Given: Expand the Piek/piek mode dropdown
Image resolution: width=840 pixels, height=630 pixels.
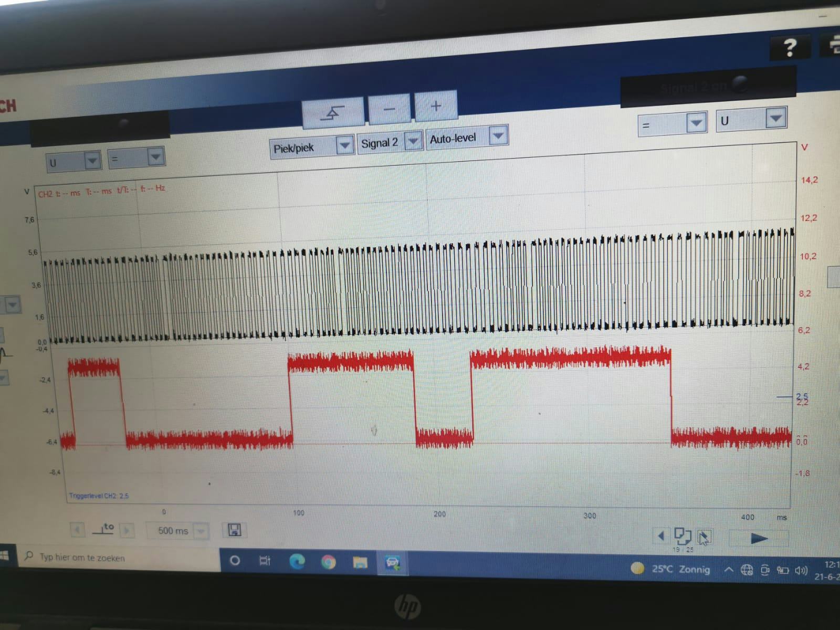Looking at the screenshot, I should [x=344, y=145].
